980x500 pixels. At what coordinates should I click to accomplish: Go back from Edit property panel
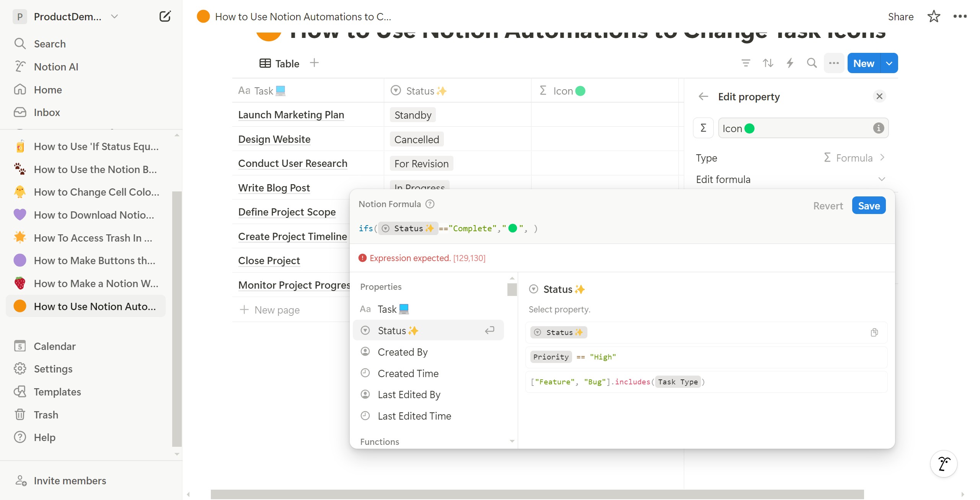coord(703,96)
